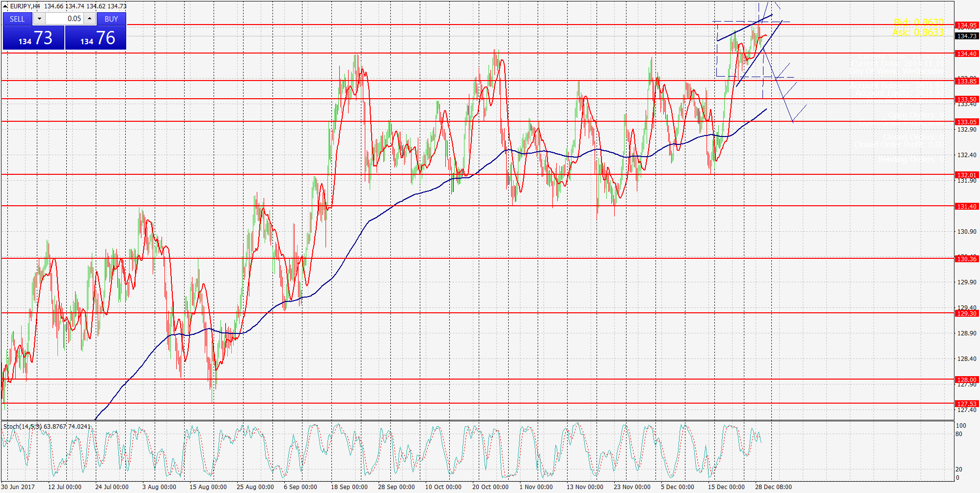Click the 18 Sep 00:00 date label
The height and width of the screenshot is (493, 980).
349,487
